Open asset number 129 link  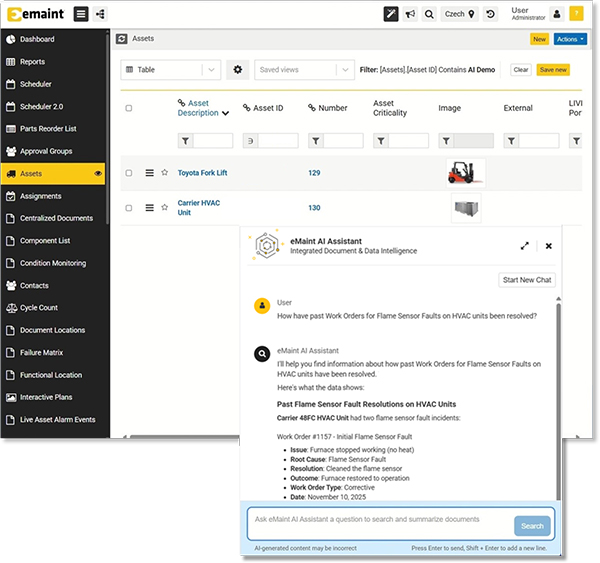click(314, 173)
